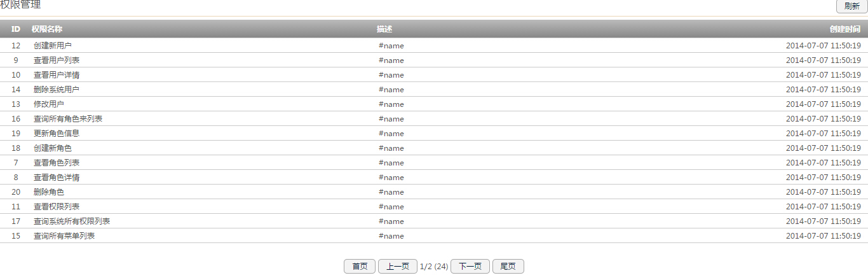Screen dimensions: 868x280
Task: Select the 创建新用户 permission row
Action: pos(434,46)
